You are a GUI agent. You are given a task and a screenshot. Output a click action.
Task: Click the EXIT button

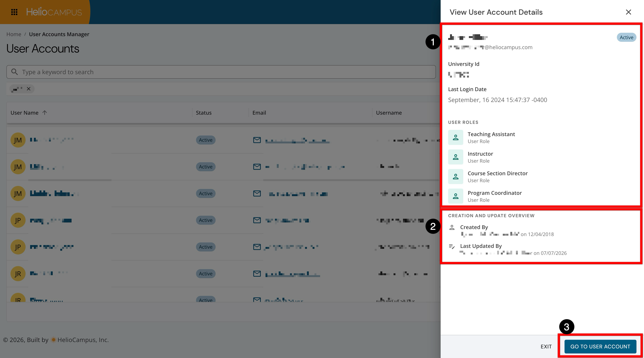(546, 346)
